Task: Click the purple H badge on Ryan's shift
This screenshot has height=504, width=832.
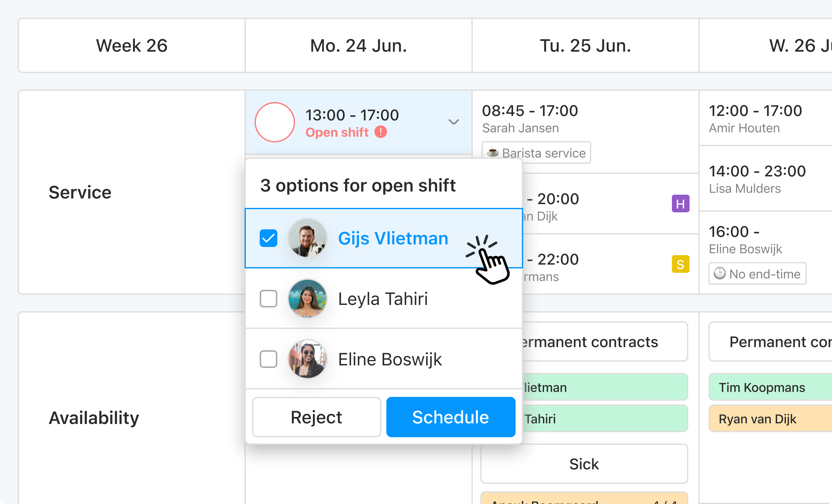Action: coord(681,203)
